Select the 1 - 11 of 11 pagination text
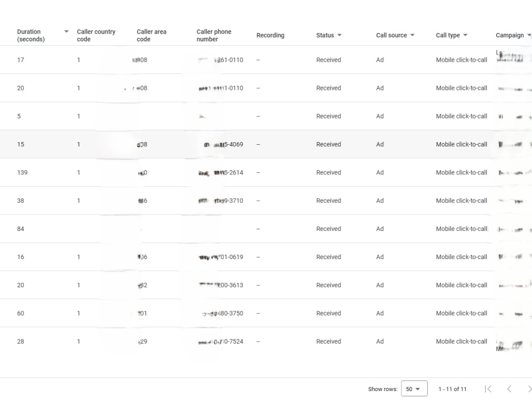Screen dimensions: 532x399 pyautogui.click(x=452, y=389)
